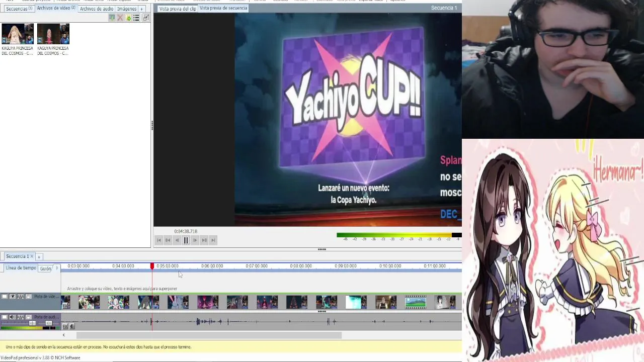Click the audio processing notice message
This screenshot has height=362, width=644.
pyautogui.click(x=99, y=347)
